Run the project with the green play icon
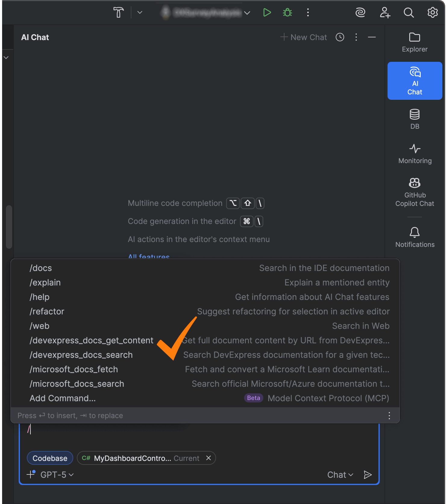The width and height of the screenshot is (446, 504). [267, 13]
